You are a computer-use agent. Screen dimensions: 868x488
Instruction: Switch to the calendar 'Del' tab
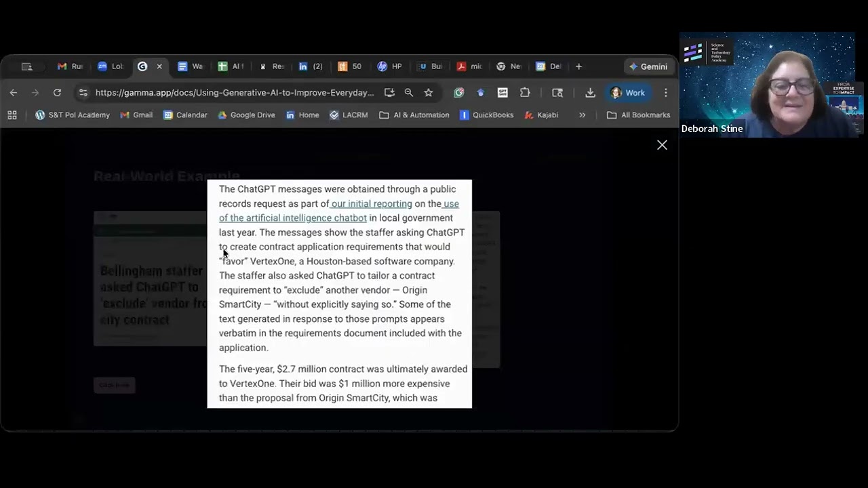coord(549,66)
